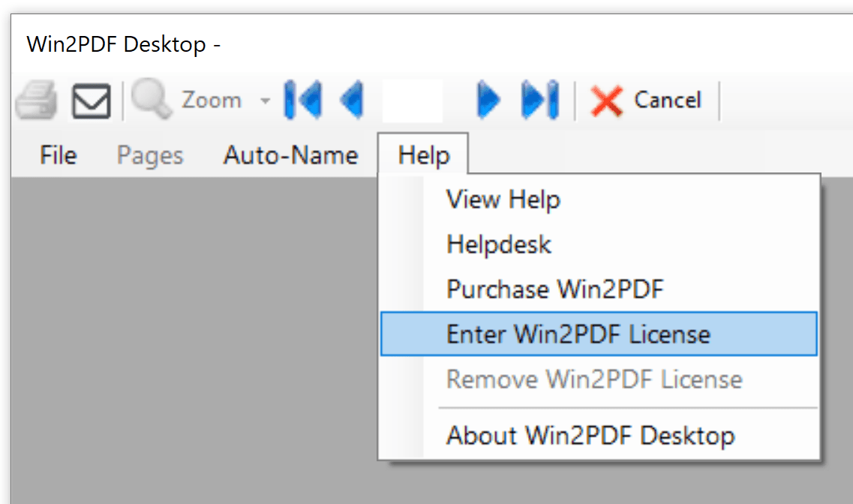Image resolution: width=853 pixels, height=504 pixels.
Task: Open the File menu
Action: coord(59,155)
